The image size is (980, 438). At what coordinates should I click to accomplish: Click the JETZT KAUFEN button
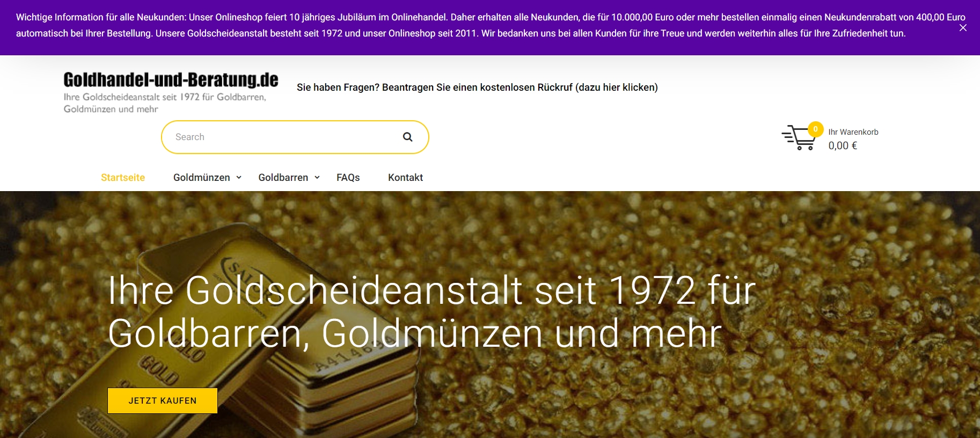coord(163,400)
